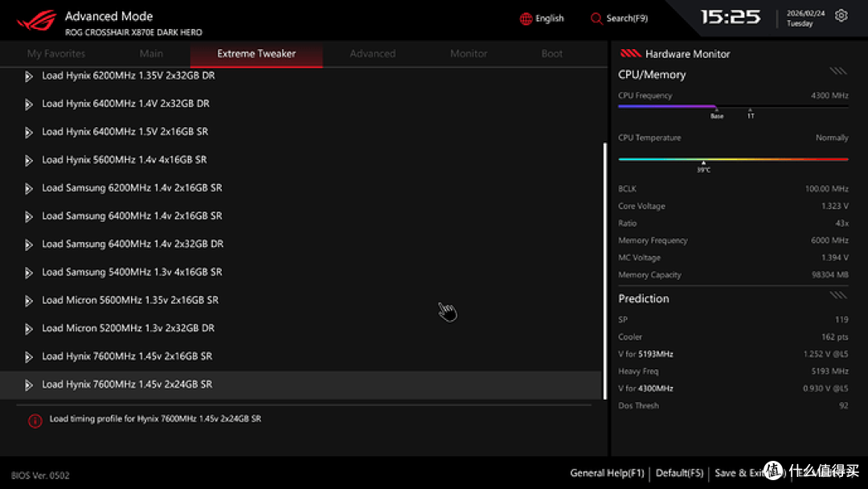
Task: Click the 15:25 clock display
Action: (x=731, y=17)
